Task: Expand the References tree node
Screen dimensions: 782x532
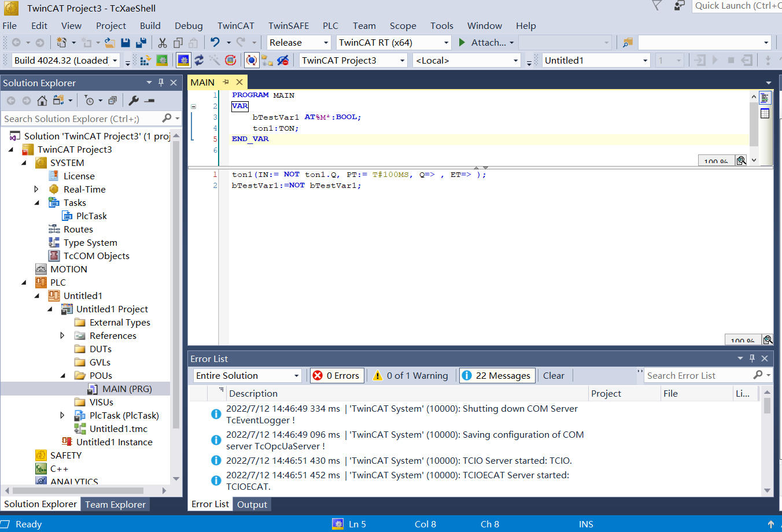Action: (62, 336)
